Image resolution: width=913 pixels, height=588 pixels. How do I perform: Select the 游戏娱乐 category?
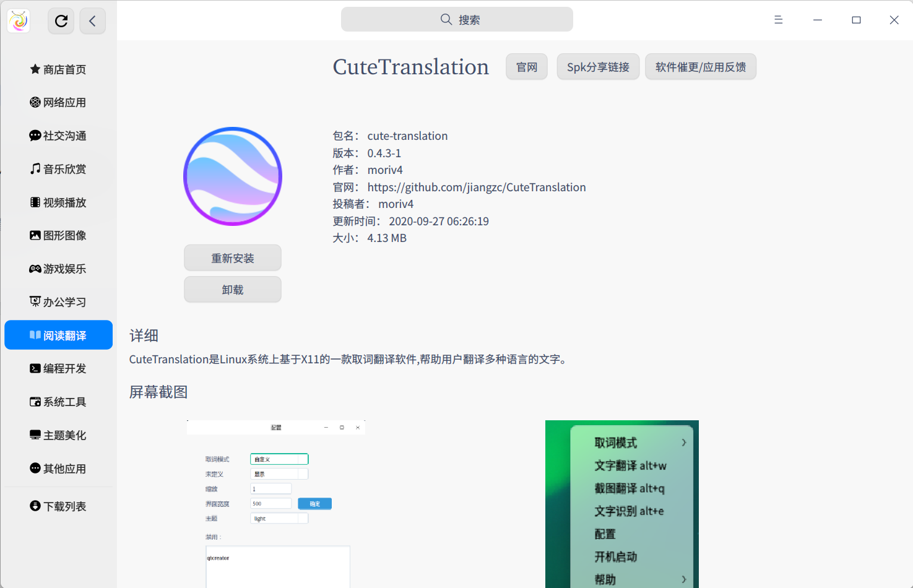58,269
